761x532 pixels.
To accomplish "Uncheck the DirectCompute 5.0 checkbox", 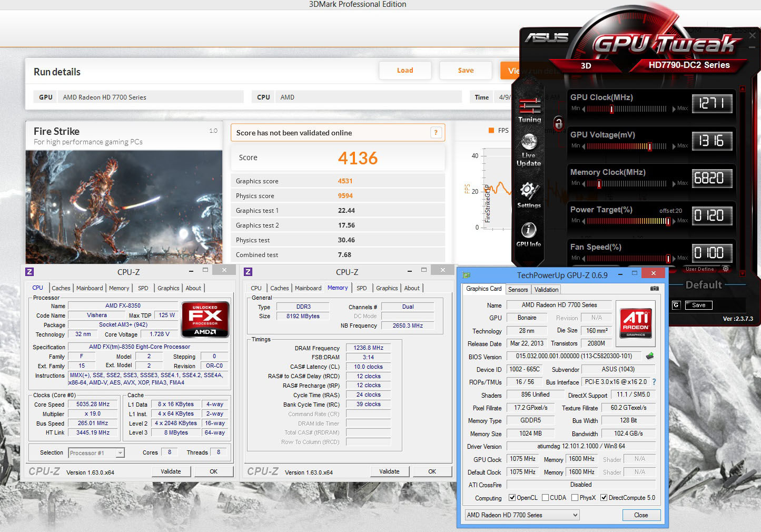I will click(x=604, y=498).
